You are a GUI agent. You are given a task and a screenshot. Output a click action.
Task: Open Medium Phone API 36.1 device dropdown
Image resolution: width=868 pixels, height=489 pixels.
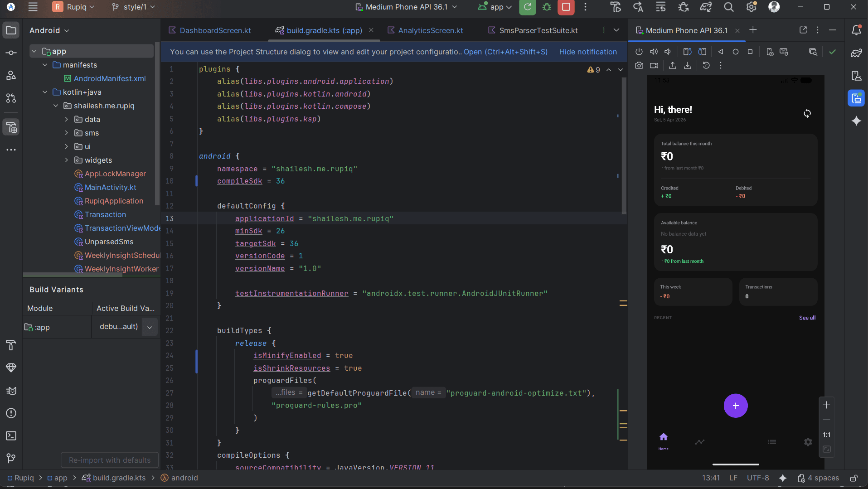tap(406, 7)
